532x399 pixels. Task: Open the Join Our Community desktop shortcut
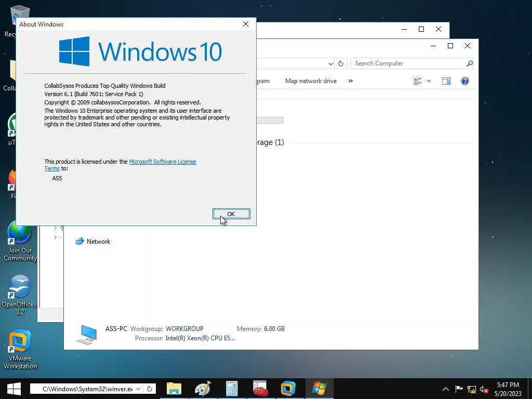20,241
